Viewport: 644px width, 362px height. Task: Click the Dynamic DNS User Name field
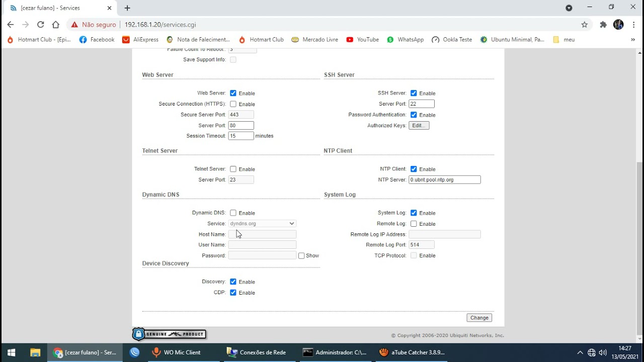tap(262, 245)
